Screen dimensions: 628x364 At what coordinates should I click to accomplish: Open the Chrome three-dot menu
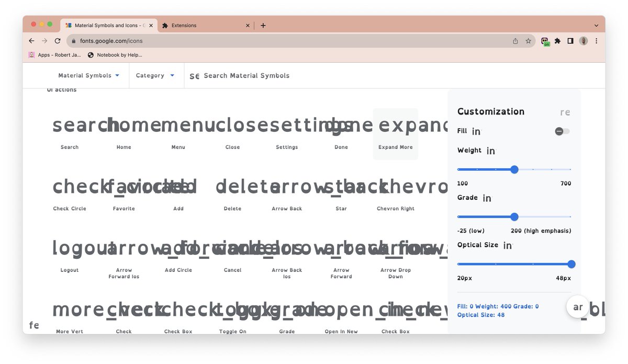[x=596, y=41]
